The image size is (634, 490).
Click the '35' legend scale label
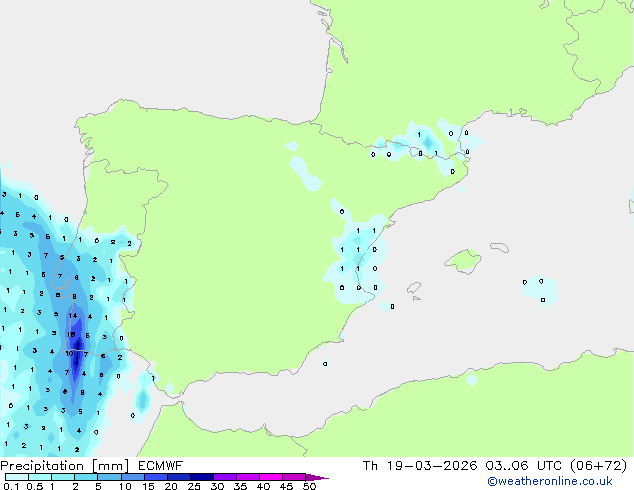pyautogui.click(x=240, y=486)
